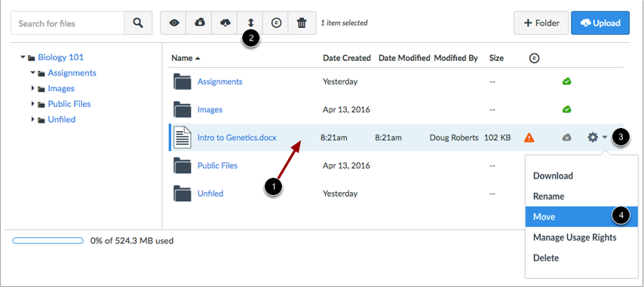This screenshot has height=287, width=644.
Task: Click Size column header
Action: tap(496, 58)
